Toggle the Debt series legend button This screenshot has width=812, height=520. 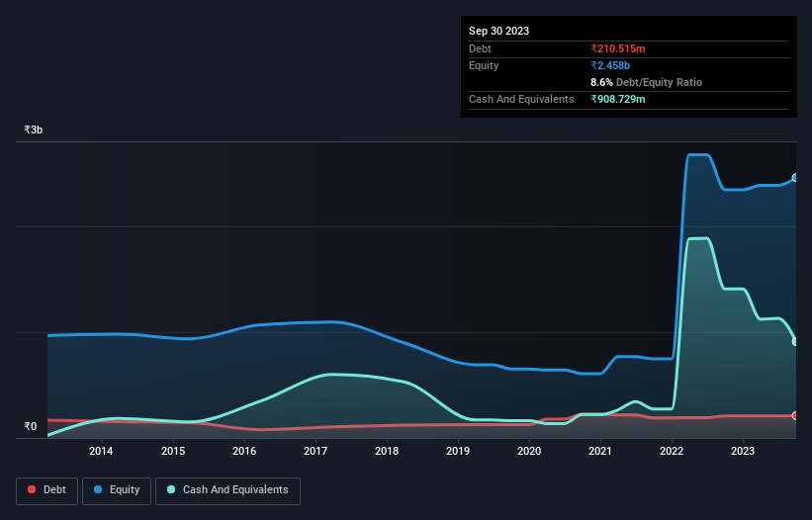click(47, 490)
